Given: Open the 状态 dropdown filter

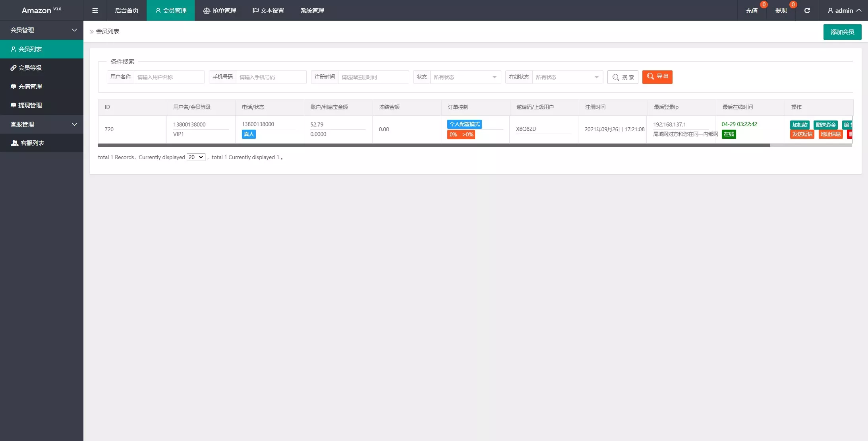Looking at the screenshot, I should [465, 77].
